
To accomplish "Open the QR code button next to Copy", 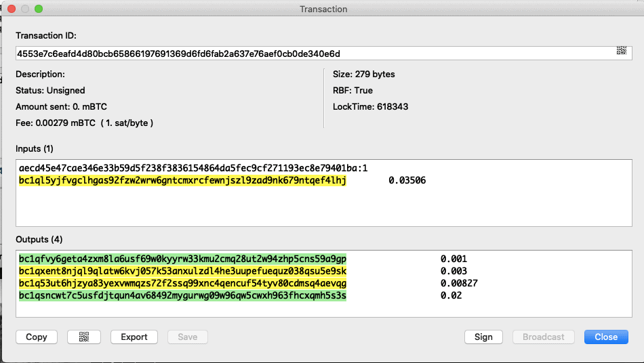I will click(84, 337).
